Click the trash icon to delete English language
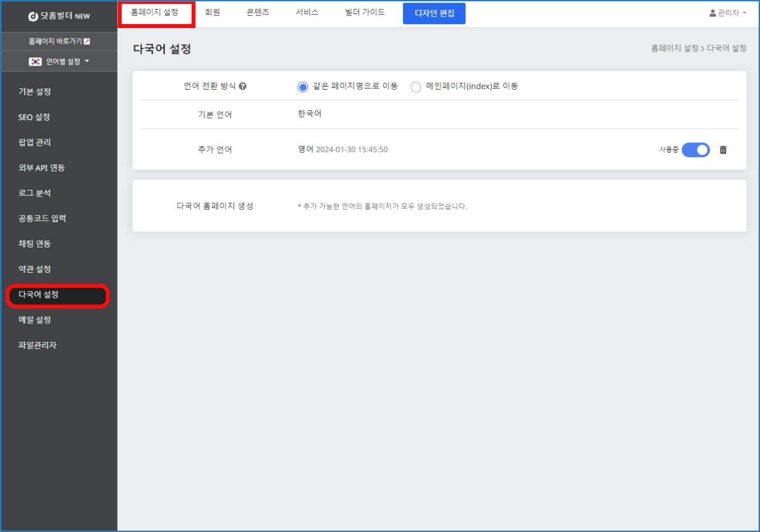760x532 pixels. coord(723,150)
